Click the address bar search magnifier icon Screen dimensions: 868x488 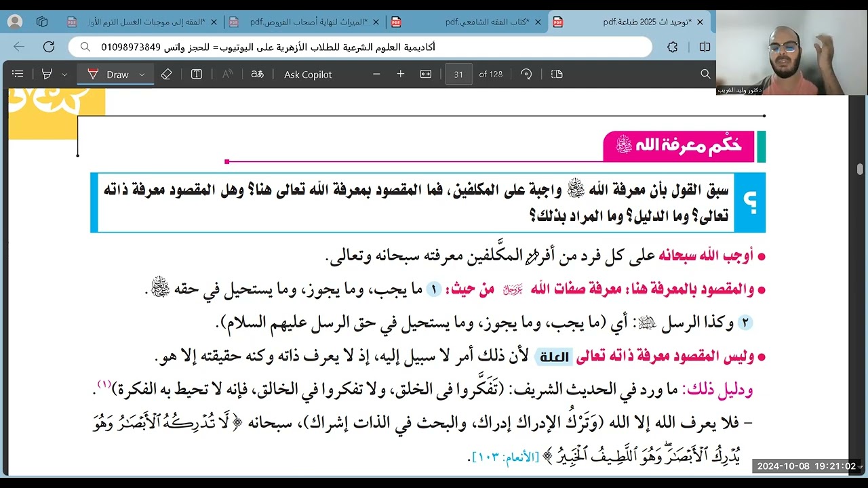tap(85, 47)
